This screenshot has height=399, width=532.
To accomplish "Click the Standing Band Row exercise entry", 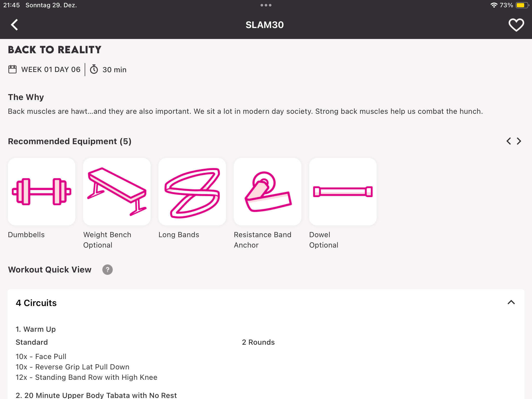I will (x=86, y=377).
